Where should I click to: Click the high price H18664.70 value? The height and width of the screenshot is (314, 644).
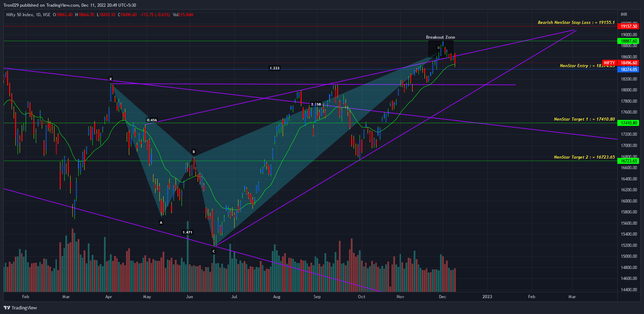[85, 15]
